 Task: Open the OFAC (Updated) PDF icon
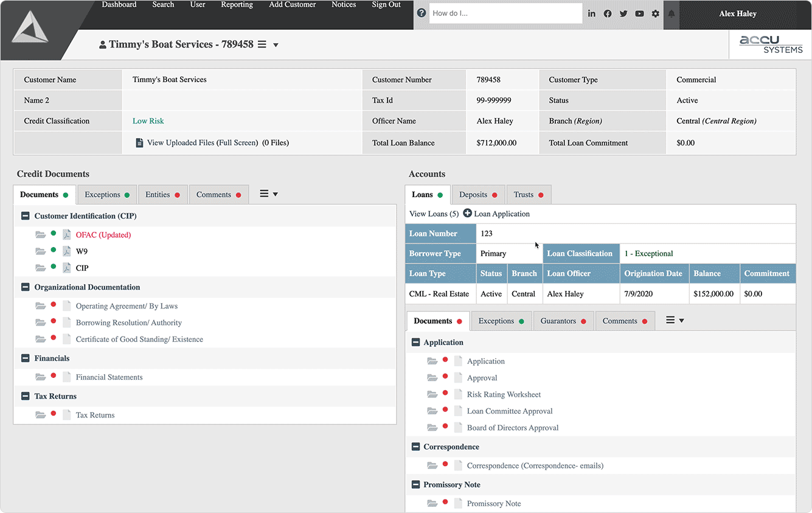click(x=67, y=235)
